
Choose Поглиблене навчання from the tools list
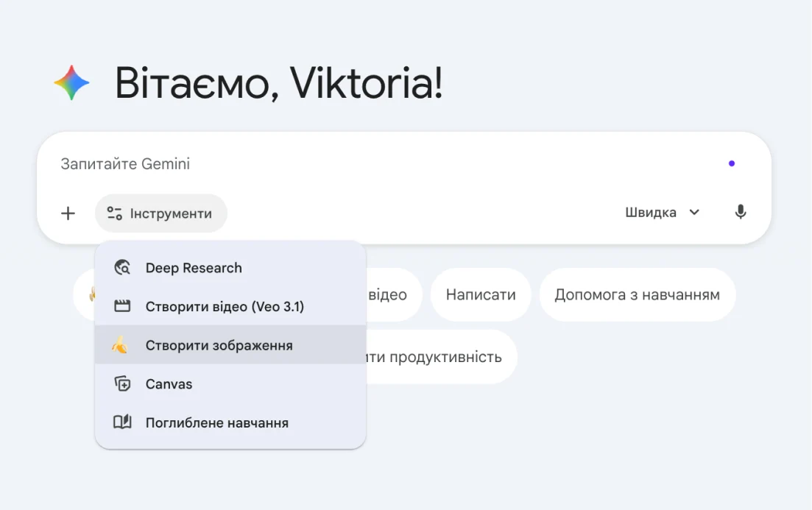[x=216, y=422]
